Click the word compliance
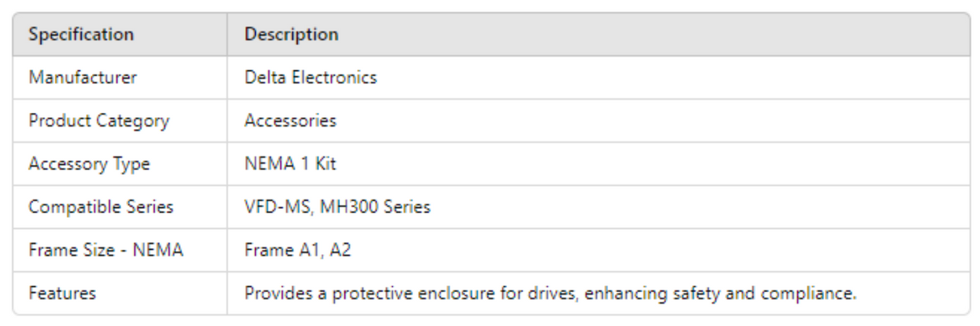Image resolution: width=980 pixels, height=326 pixels. coord(819,294)
